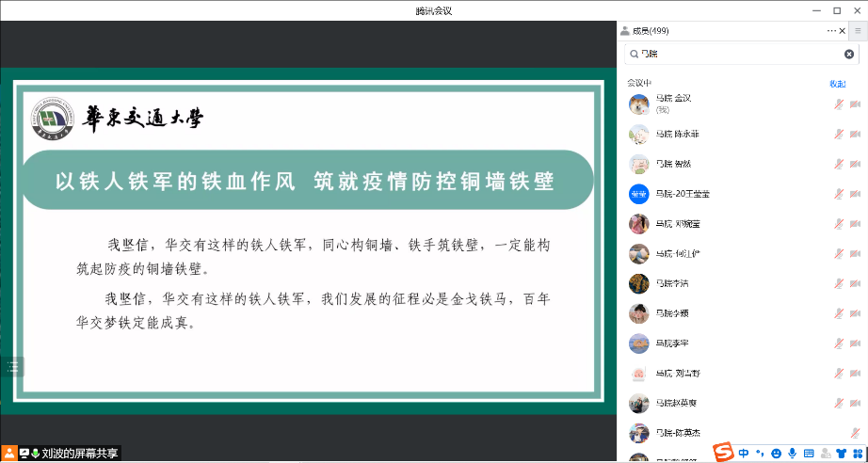
Task: Toggle microphone for 马院-陈永菲
Action: pyautogui.click(x=838, y=135)
